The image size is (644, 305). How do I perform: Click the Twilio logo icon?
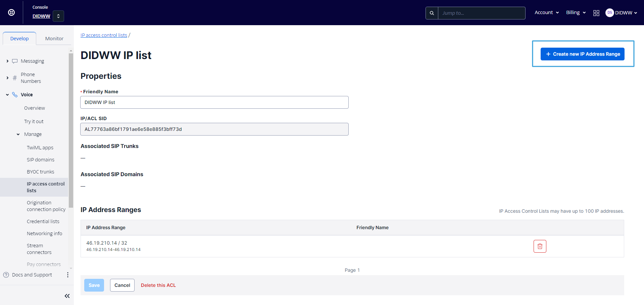[11, 12]
